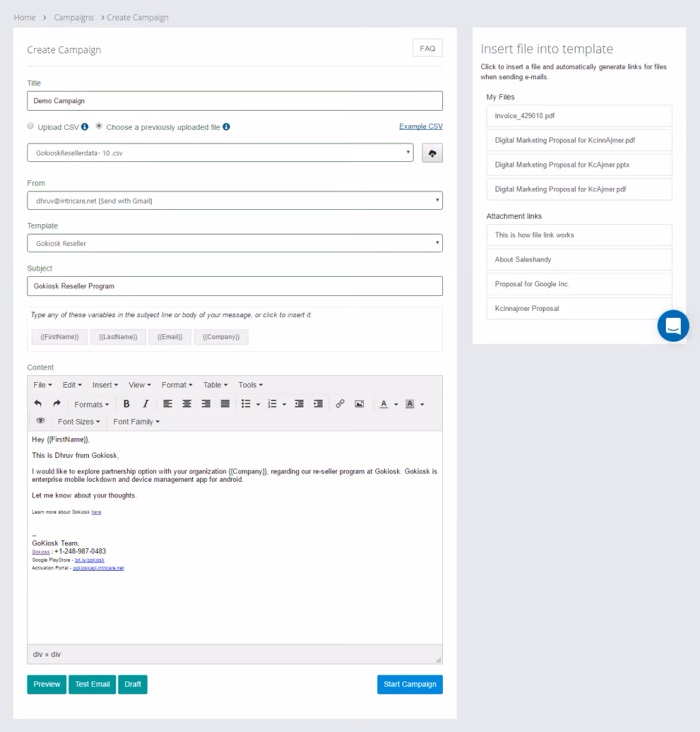This screenshot has width=700, height=732.
Task: Open the chat support bubble
Action: (673, 326)
